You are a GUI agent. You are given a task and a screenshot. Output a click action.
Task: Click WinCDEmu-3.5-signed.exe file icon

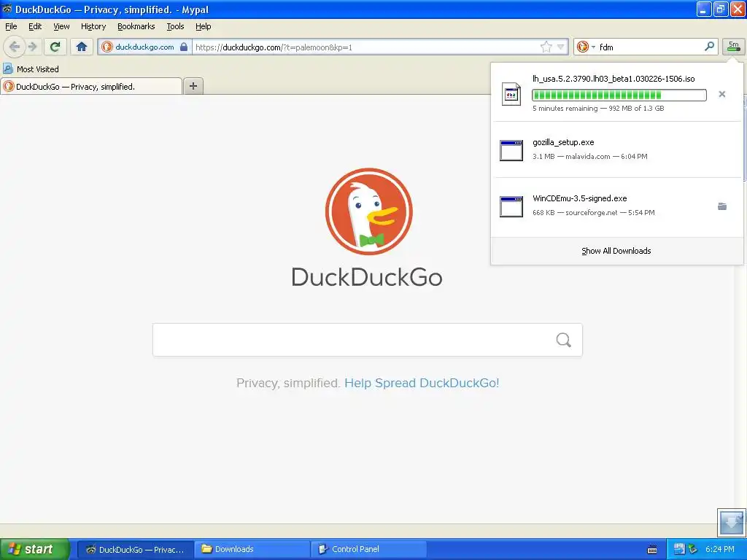point(511,206)
